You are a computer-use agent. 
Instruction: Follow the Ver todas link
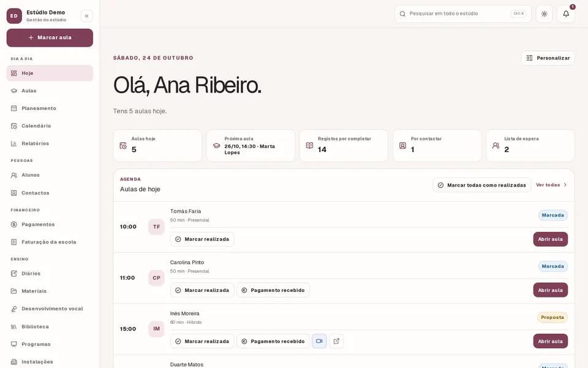click(x=548, y=185)
